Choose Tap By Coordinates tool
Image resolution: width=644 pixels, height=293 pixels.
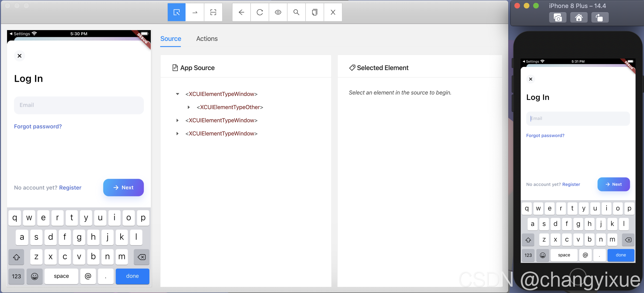click(x=213, y=12)
